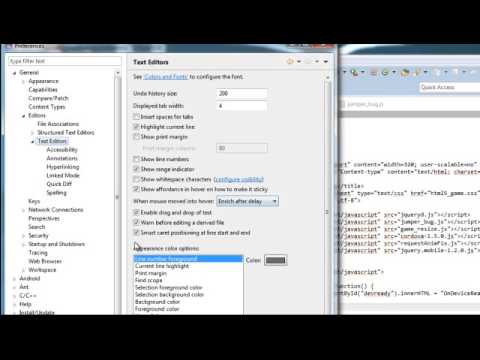This screenshot has height=360, width=480.
Task: Select Compare/Patch in preferences tree
Action: pos(48,98)
